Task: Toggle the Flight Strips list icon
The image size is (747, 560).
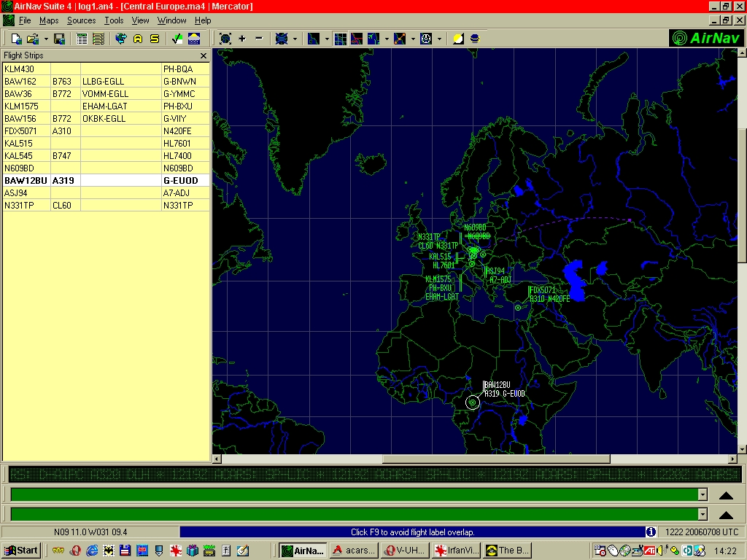Action: click(98, 39)
